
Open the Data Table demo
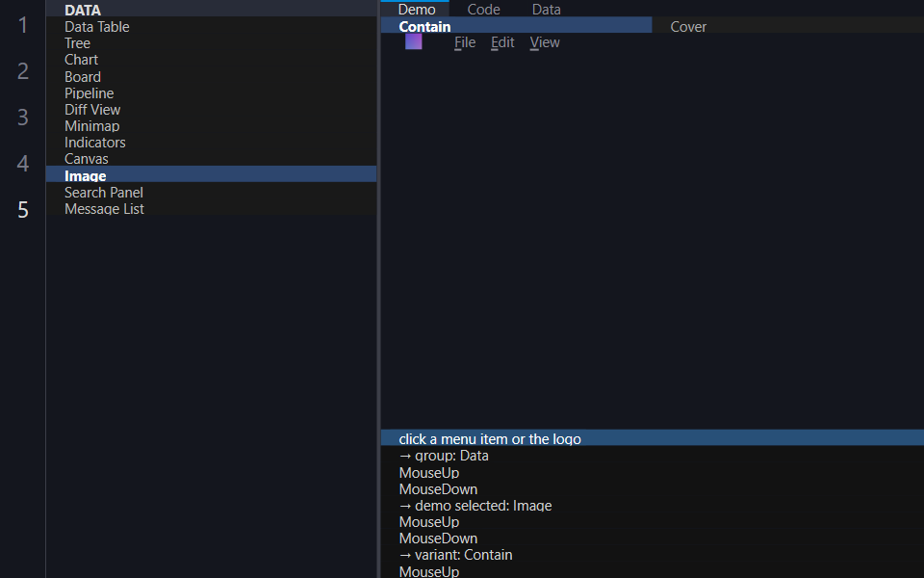click(x=211, y=27)
